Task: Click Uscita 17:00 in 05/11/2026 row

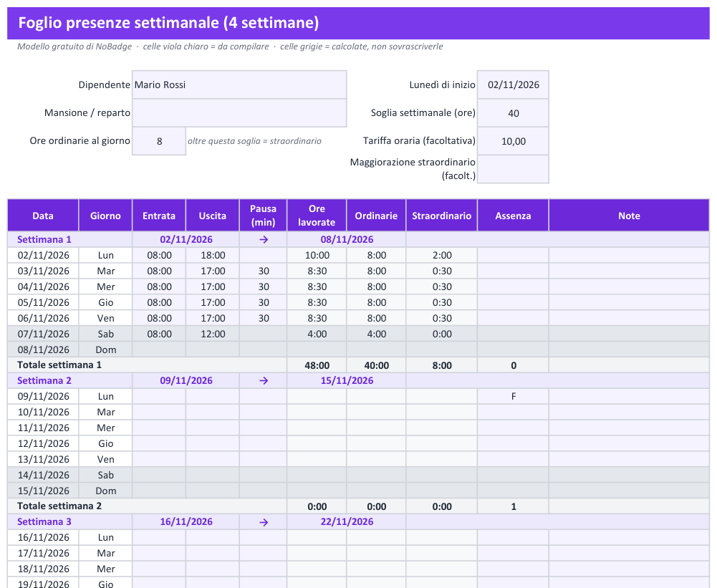Action: [x=212, y=302]
